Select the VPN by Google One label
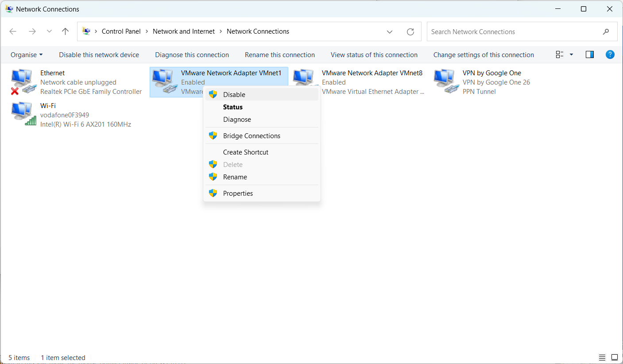Viewport: 623px width, 364px height. (492, 73)
